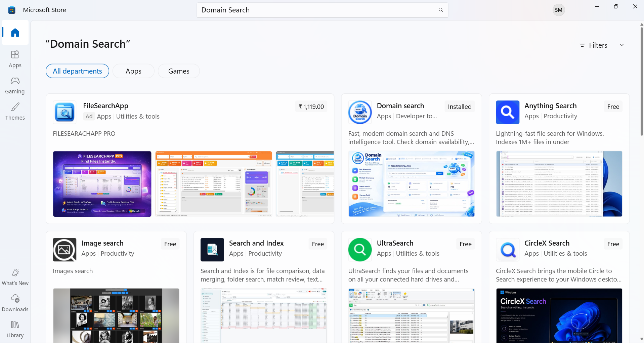Open the Gaming section in sidebar
The width and height of the screenshot is (644, 343).
point(15,85)
